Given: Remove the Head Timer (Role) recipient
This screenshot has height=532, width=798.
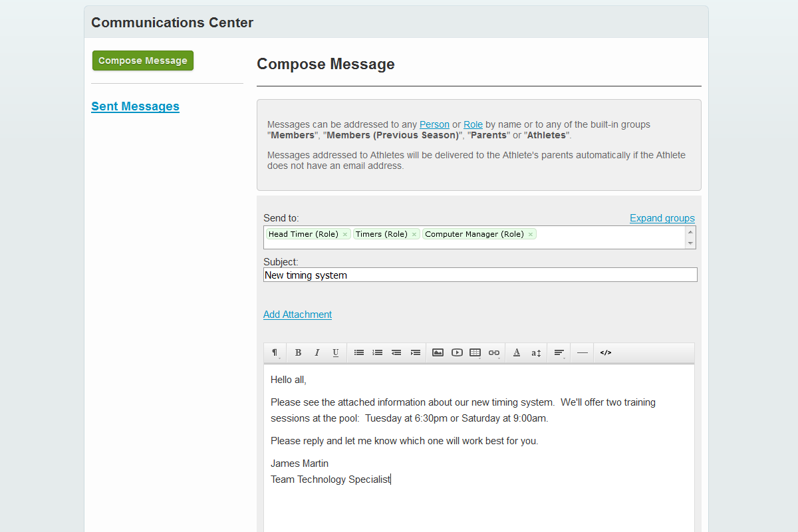Looking at the screenshot, I should click(x=345, y=235).
